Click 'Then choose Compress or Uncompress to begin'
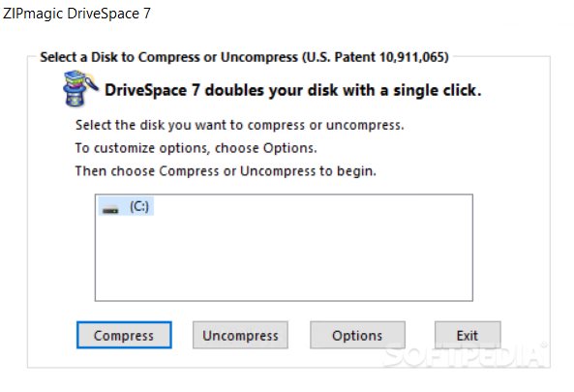Viewport: 574px width, 392px height. [x=226, y=171]
